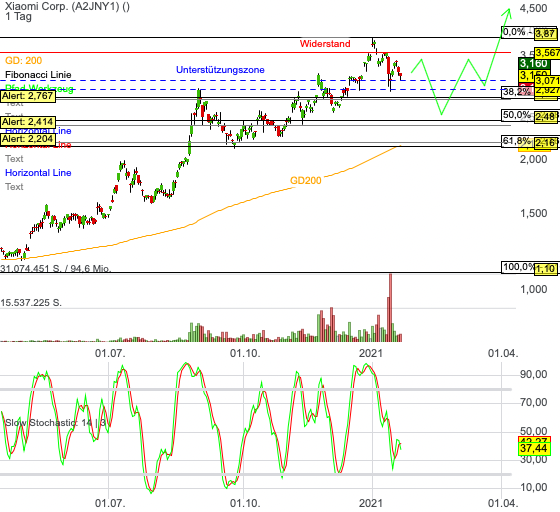The height and width of the screenshot is (512, 560).
Task: Select the blue 'Horizontal Line' legend entry above 'Text'
Action: (38, 173)
